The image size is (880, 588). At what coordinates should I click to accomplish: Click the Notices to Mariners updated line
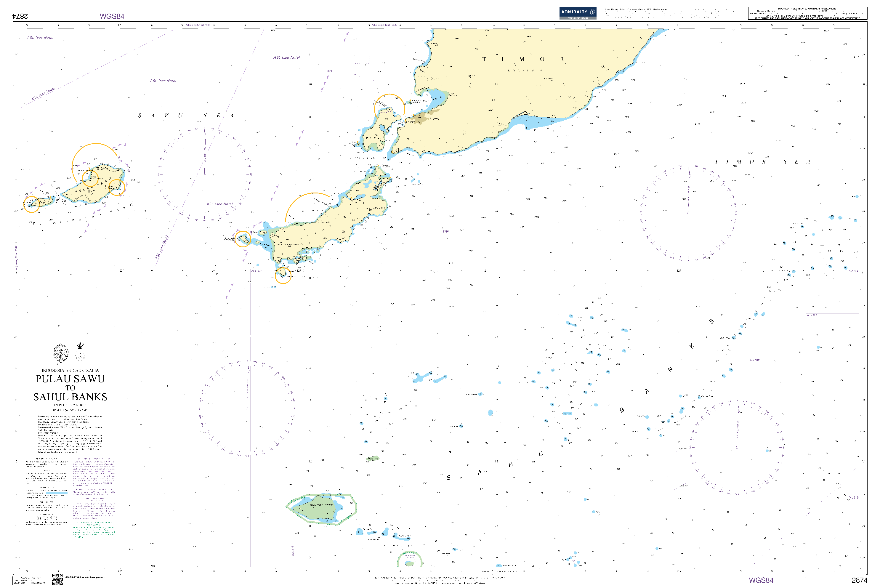point(85,577)
